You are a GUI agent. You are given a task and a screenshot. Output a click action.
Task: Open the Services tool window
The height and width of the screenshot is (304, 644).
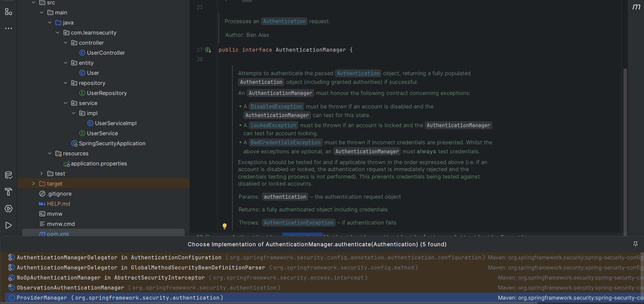(x=8, y=208)
